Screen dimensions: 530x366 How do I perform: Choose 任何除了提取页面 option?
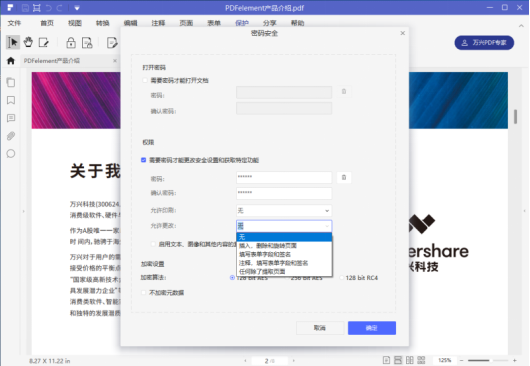point(284,271)
